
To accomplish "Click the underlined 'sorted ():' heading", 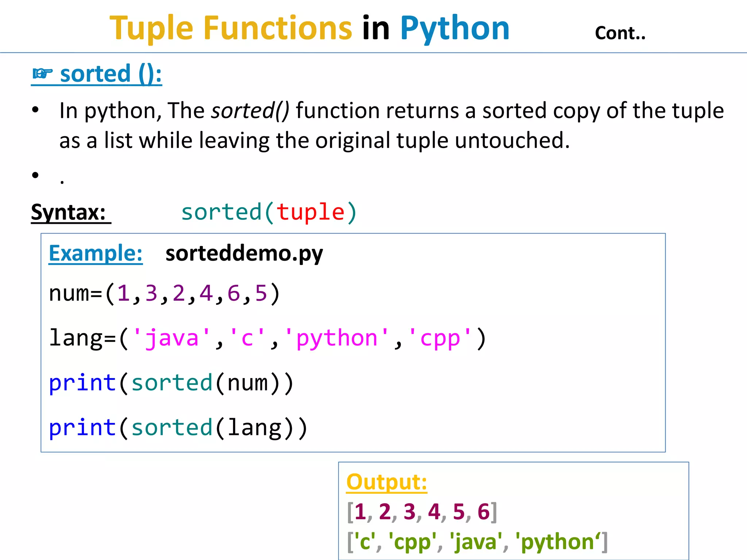I will (111, 74).
